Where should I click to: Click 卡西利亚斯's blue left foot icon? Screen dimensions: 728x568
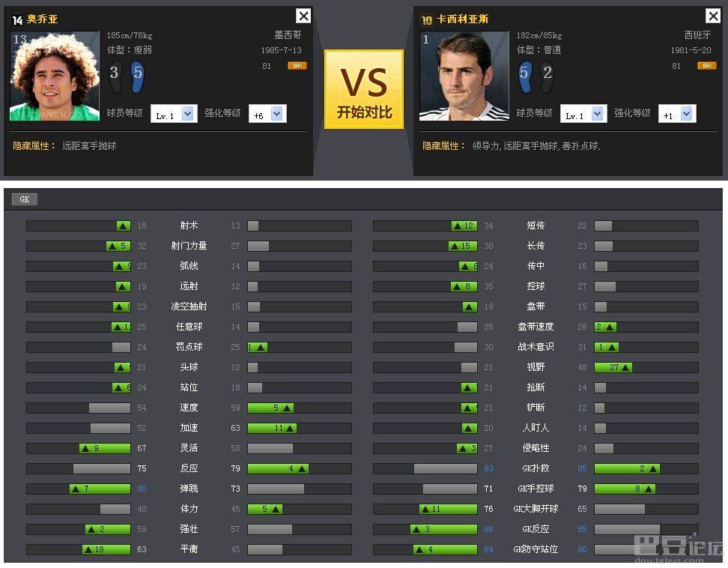point(524,76)
